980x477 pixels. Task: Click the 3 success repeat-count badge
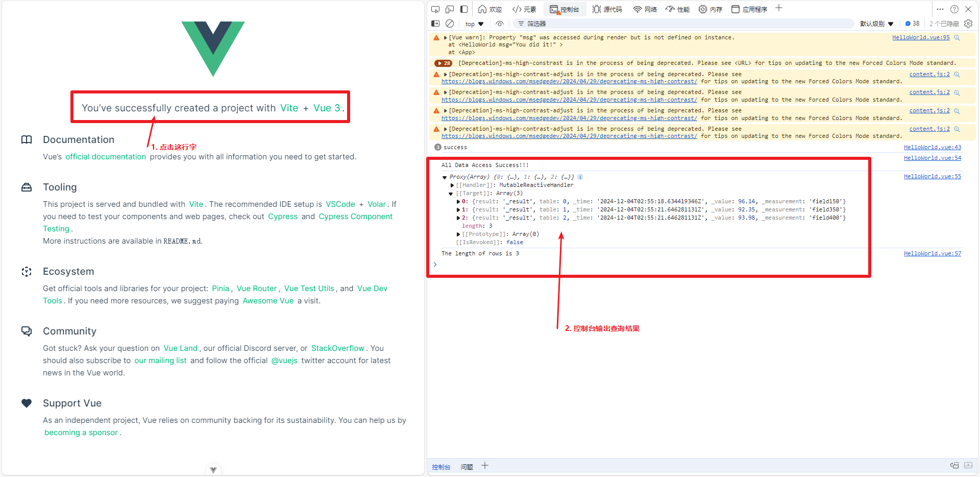point(437,147)
